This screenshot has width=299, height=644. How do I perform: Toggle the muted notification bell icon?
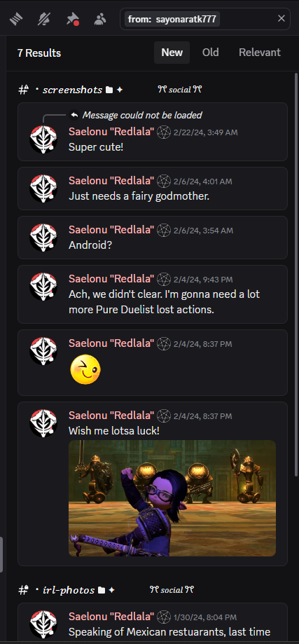[44, 20]
